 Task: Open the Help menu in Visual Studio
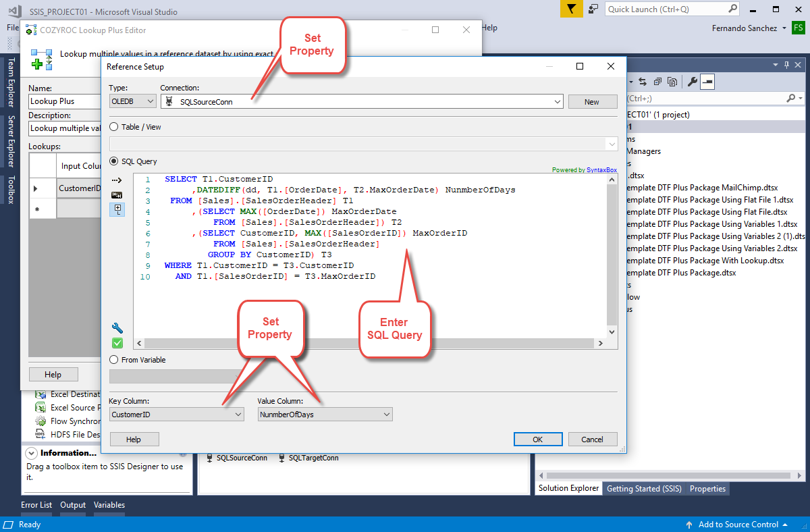pos(489,28)
